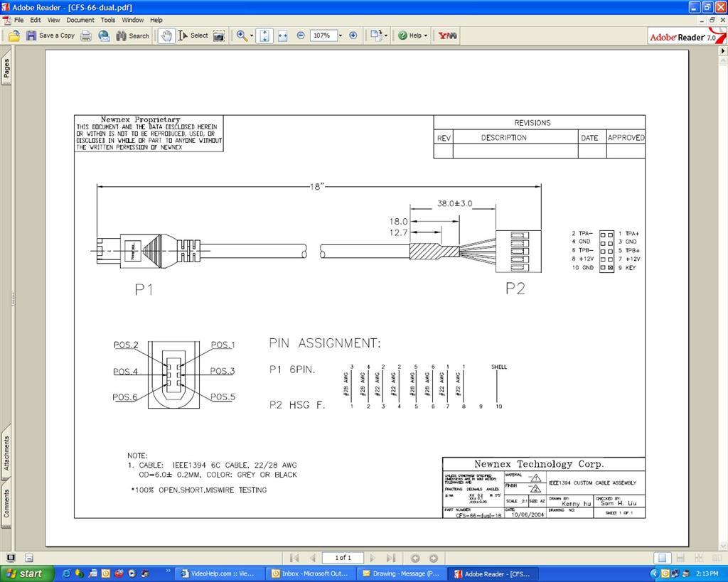The image size is (728, 582).
Task: Click the Open file folder icon
Action: [x=14, y=36]
